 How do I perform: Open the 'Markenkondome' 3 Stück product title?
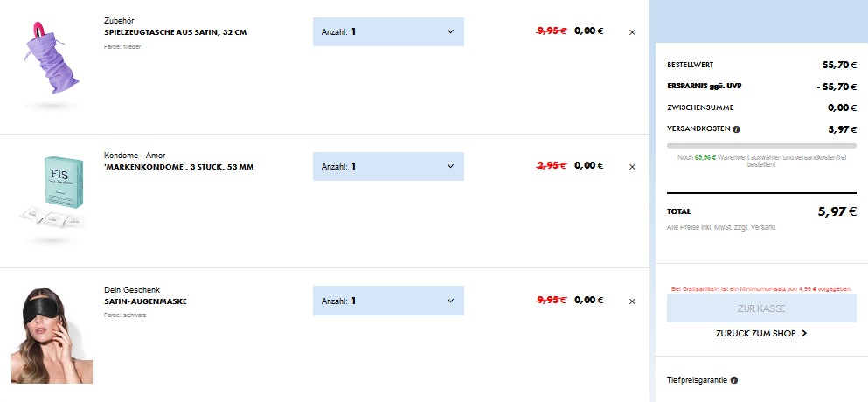pyautogui.click(x=178, y=166)
